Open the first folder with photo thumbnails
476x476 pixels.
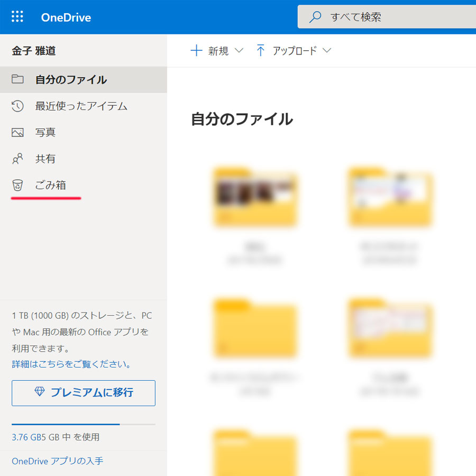255,197
